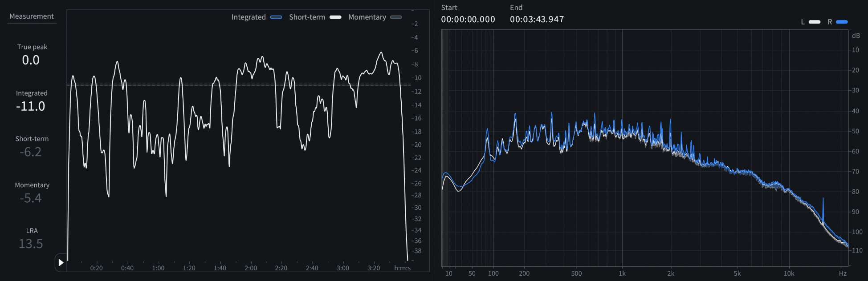Screen dimensions: 868x281
Task: Select the Short-term -6.2 readout
Action: tap(31, 152)
